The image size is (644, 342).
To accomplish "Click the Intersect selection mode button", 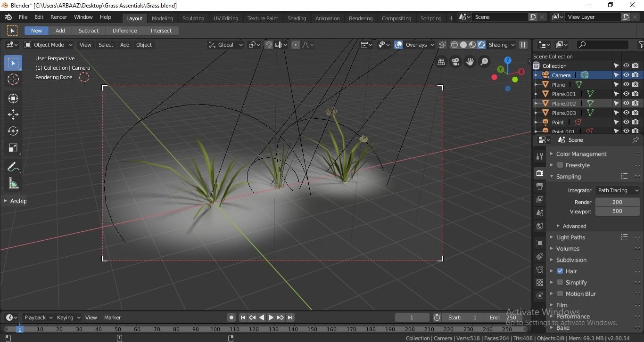I will (161, 31).
